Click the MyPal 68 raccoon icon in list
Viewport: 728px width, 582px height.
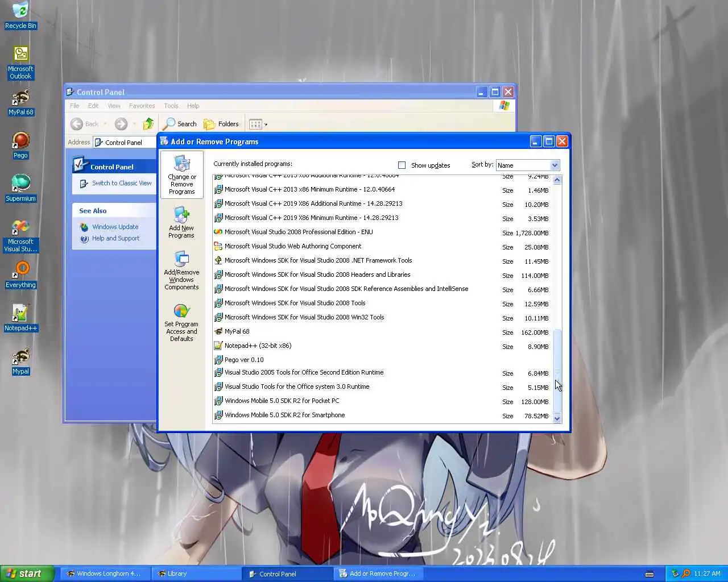[x=218, y=331]
